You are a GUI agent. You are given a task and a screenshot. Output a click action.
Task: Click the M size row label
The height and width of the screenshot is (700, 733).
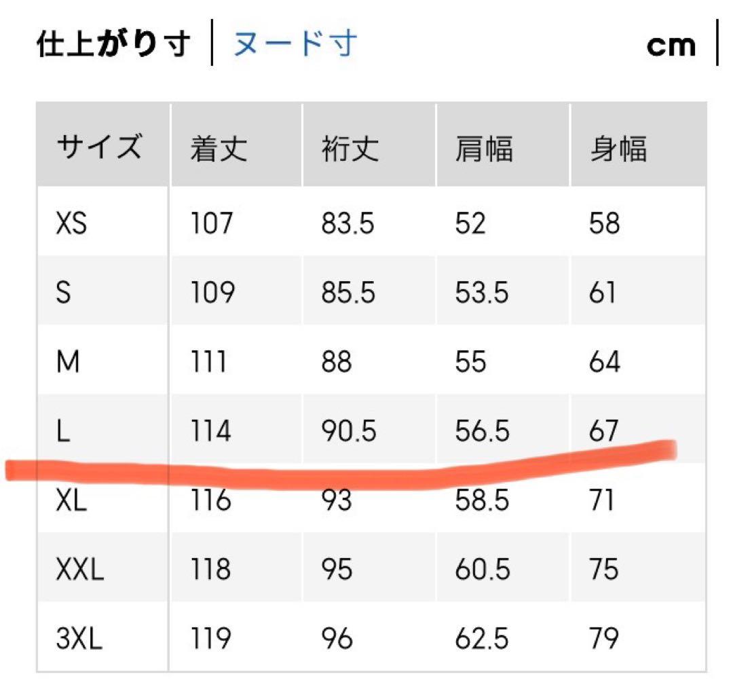point(68,362)
